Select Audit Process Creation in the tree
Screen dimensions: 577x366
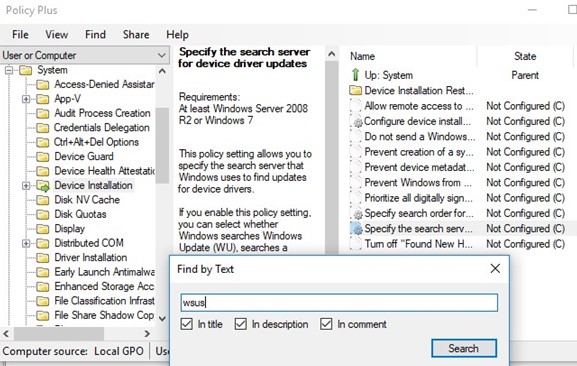point(102,113)
